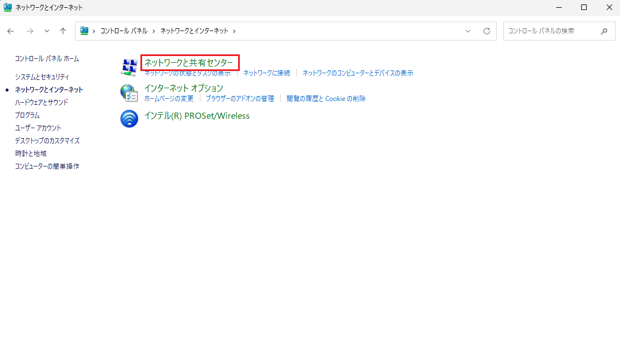
Task: Go back with the left arrow button
Action: pos(11,31)
